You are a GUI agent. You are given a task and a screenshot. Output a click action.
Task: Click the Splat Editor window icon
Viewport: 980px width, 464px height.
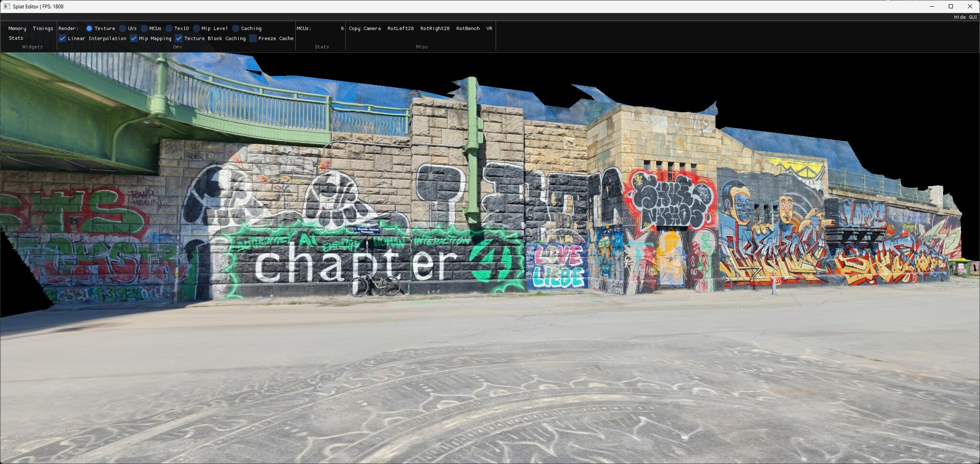pos(7,7)
